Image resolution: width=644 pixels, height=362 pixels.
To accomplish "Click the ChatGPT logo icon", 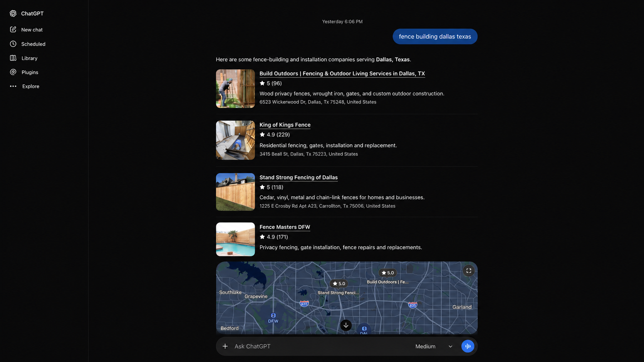I will (x=13, y=13).
